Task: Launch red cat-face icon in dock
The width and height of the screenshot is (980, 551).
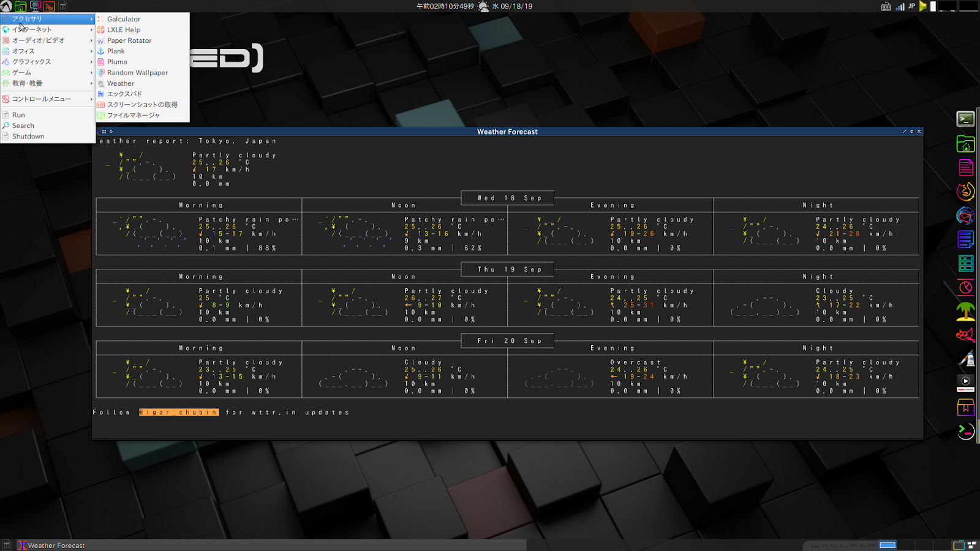Action: coord(965,335)
